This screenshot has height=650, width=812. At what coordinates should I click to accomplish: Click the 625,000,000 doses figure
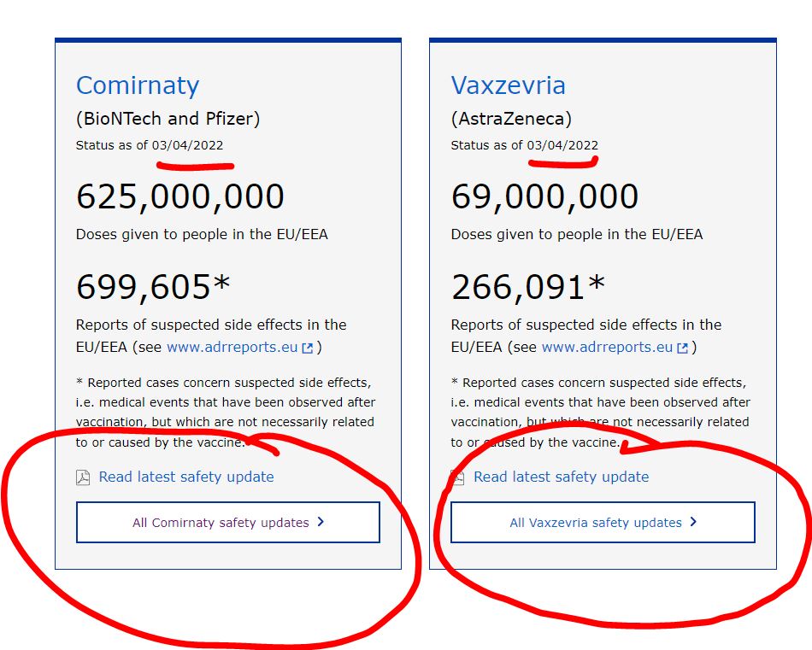pyautogui.click(x=179, y=197)
